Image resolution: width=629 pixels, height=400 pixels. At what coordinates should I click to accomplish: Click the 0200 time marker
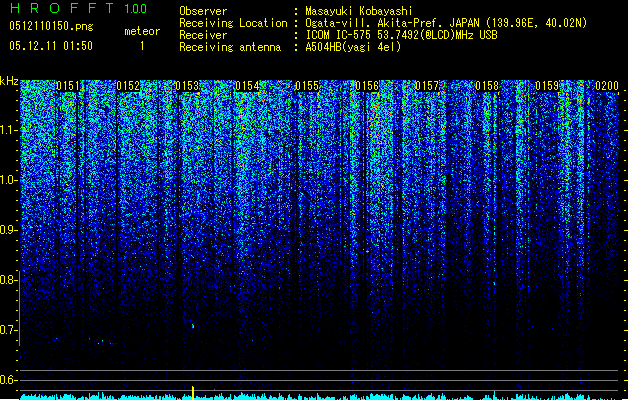click(x=607, y=86)
